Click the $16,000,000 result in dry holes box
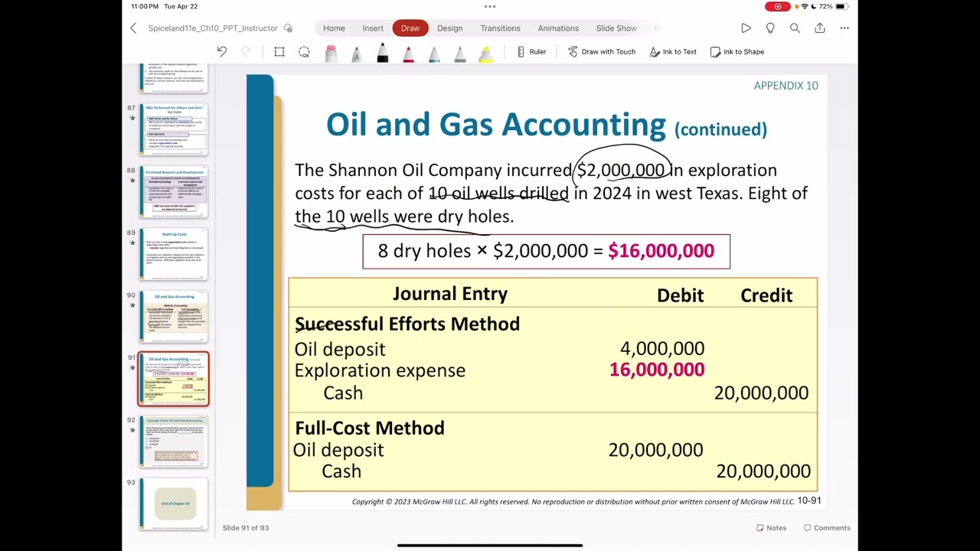The width and height of the screenshot is (980, 551). pos(661,251)
